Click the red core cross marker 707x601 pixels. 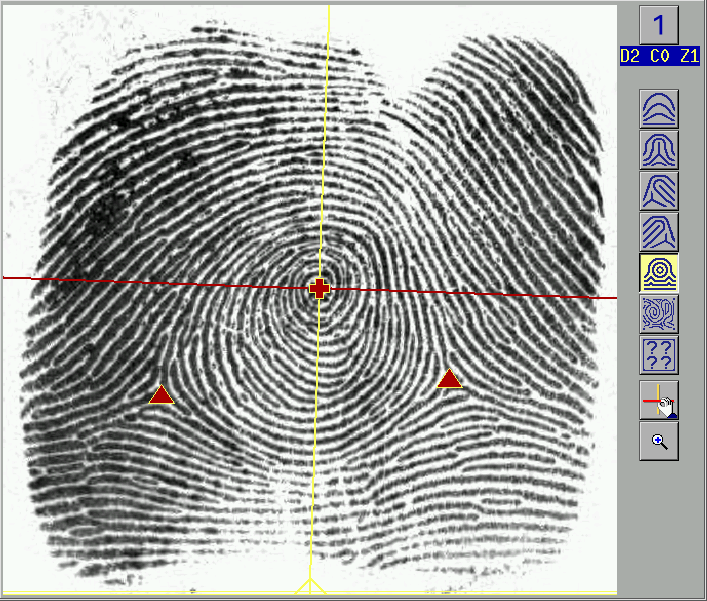click(319, 289)
